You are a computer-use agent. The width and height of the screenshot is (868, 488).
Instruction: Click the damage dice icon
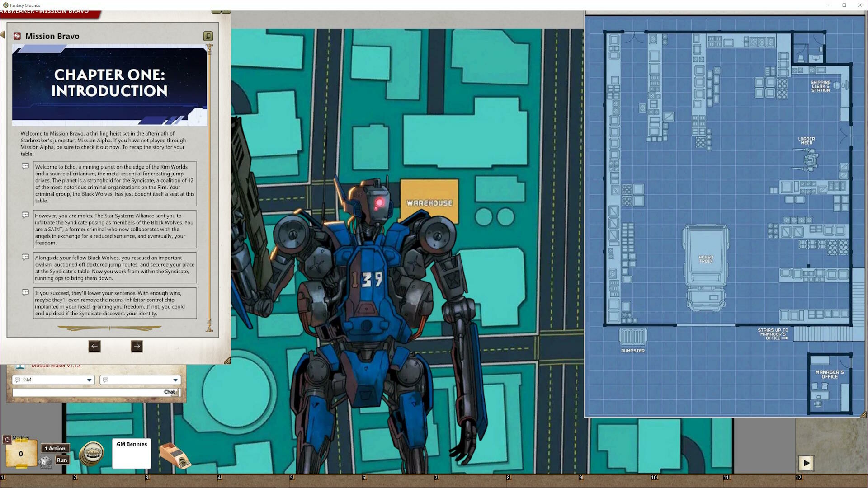pyautogui.click(x=45, y=461)
